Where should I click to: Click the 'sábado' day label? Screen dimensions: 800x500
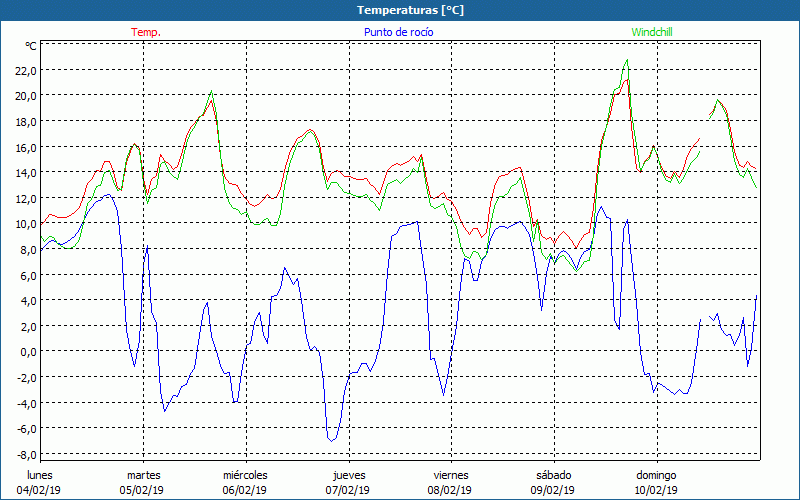pos(554,475)
